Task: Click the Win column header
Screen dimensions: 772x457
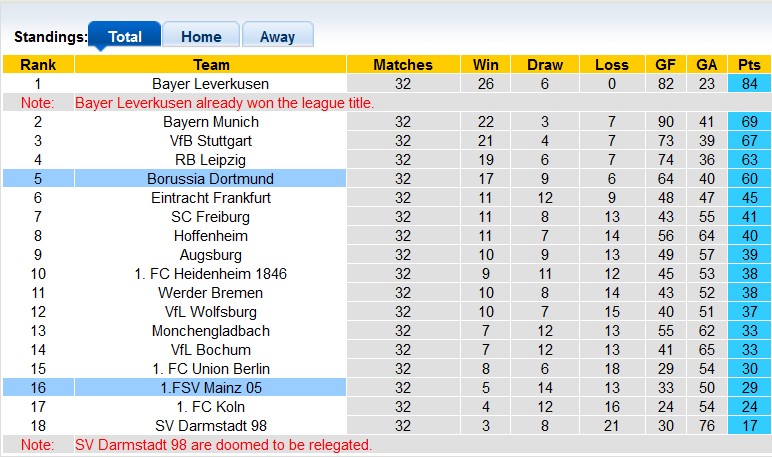Action: coord(486,65)
